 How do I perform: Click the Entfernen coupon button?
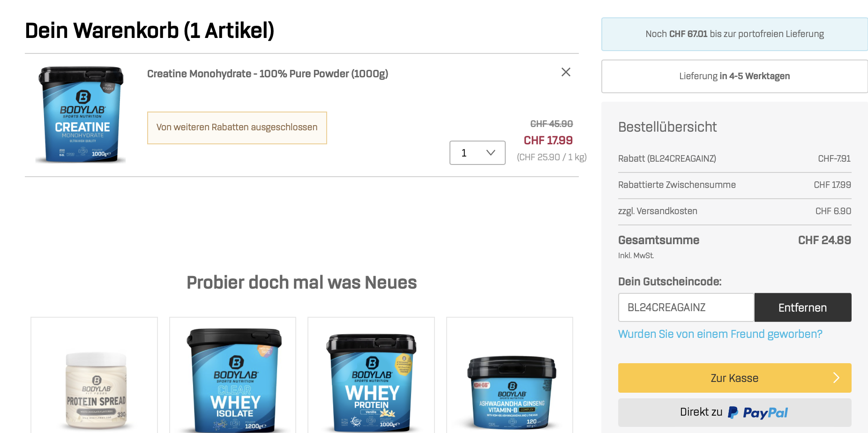(802, 307)
